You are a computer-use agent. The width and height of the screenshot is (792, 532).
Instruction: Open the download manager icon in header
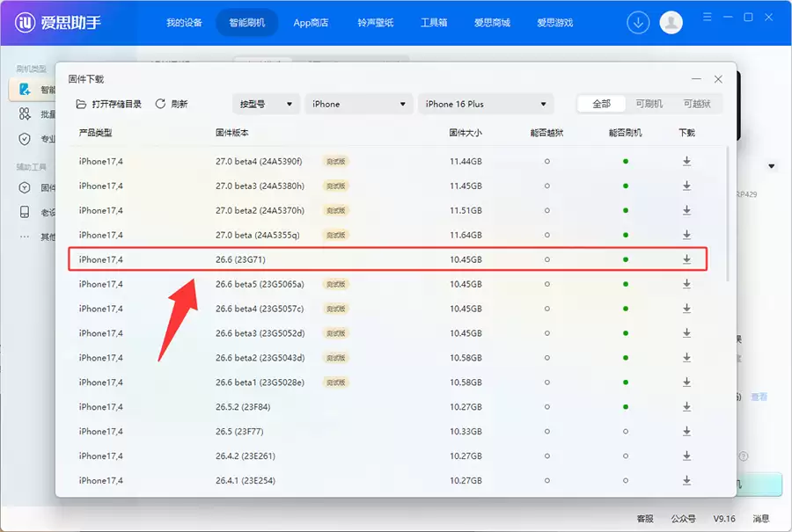[x=638, y=23]
